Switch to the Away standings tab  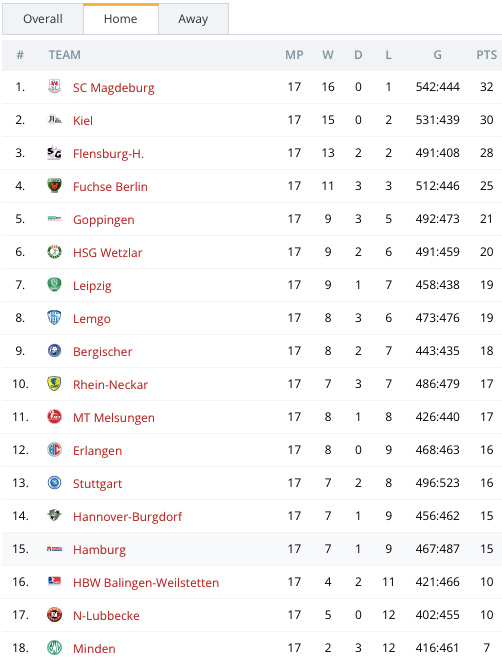point(193,19)
